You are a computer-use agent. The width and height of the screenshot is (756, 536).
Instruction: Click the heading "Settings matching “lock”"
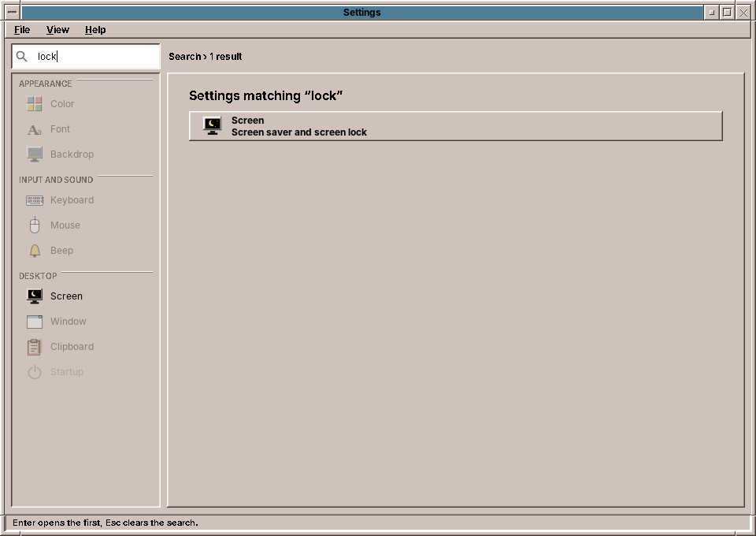click(x=265, y=95)
